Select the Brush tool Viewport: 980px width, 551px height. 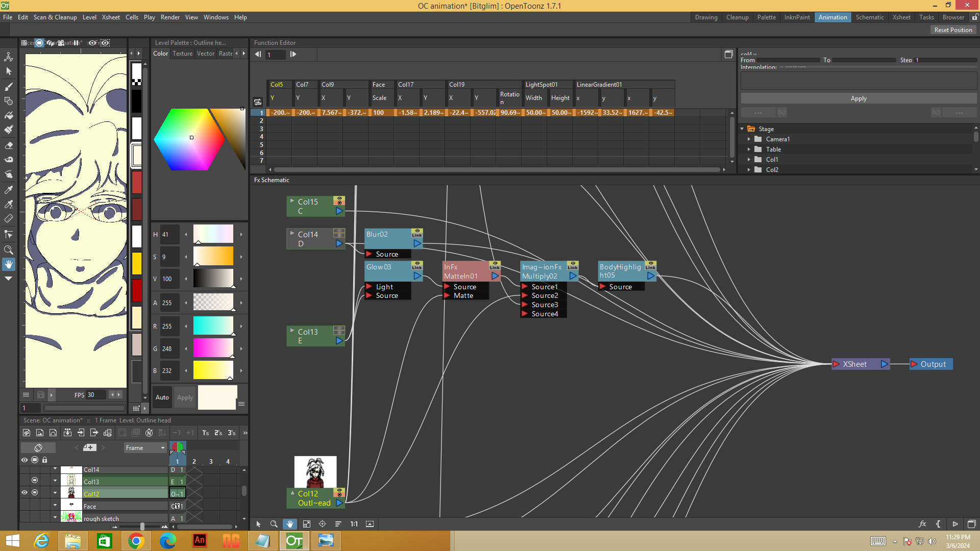tap(9, 86)
